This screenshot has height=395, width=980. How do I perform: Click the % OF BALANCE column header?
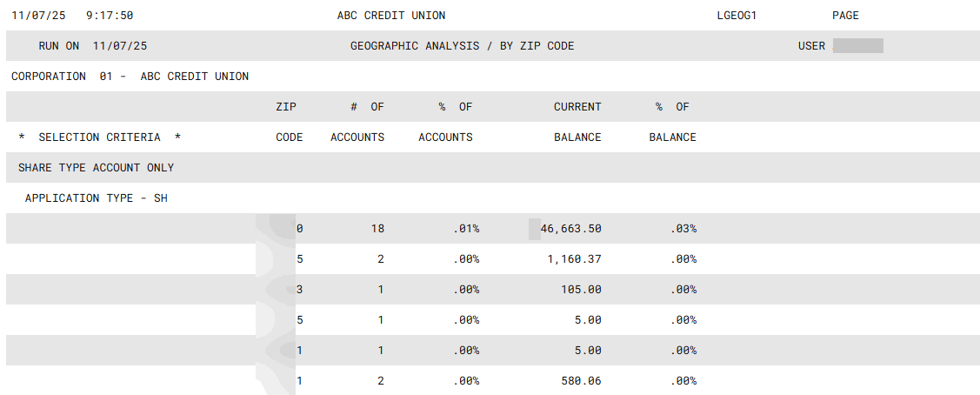click(672, 122)
